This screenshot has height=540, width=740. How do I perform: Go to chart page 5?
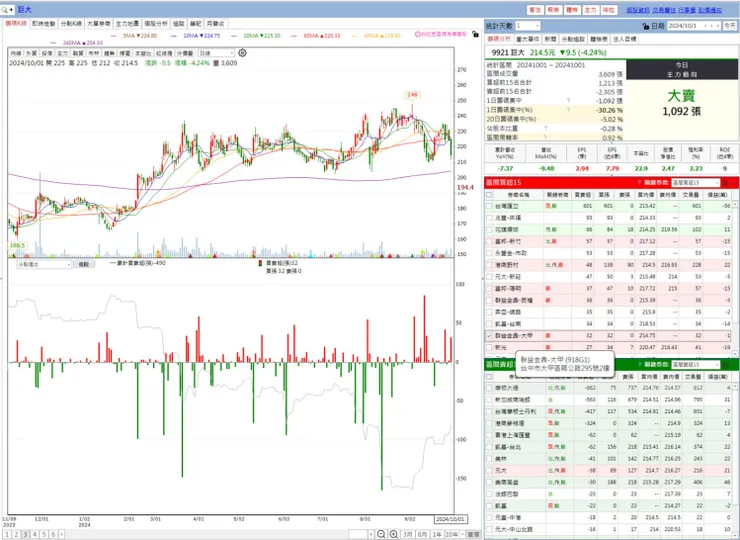(x=44, y=534)
